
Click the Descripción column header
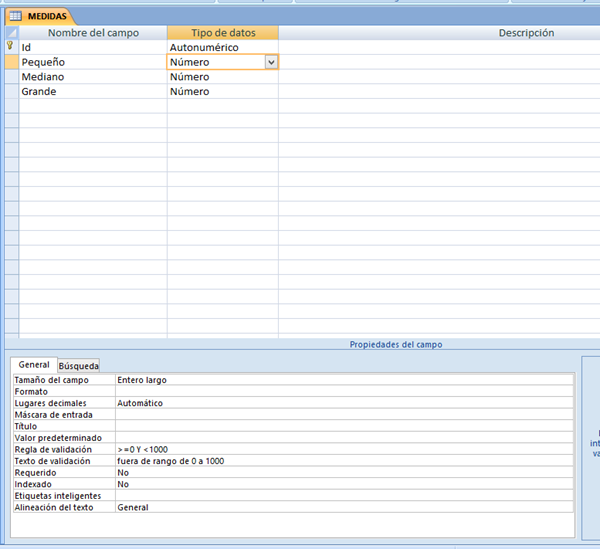[x=438, y=33]
